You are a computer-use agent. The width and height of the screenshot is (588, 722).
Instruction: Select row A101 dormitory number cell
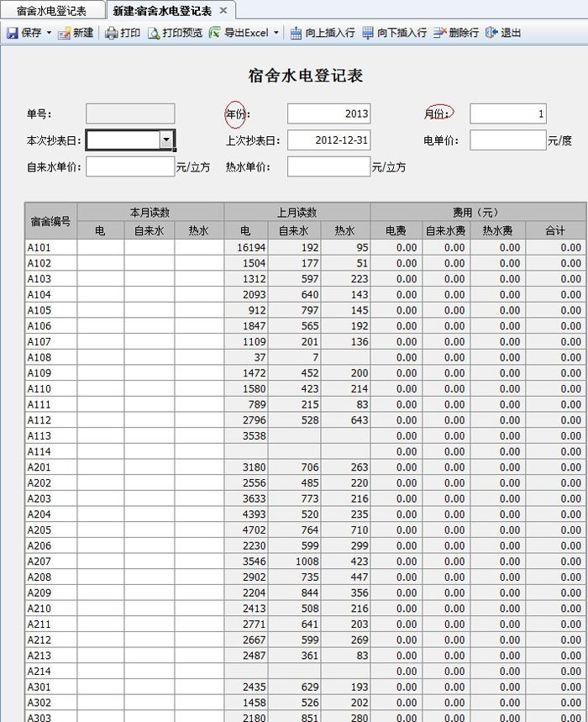[x=51, y=247]
